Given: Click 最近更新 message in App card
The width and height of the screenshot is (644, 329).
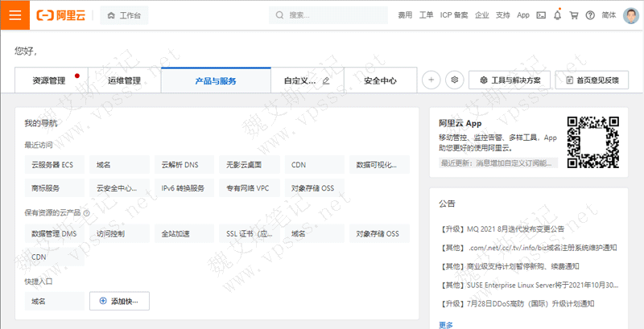Looking at the screenshot, I should (x=498, y=162).
